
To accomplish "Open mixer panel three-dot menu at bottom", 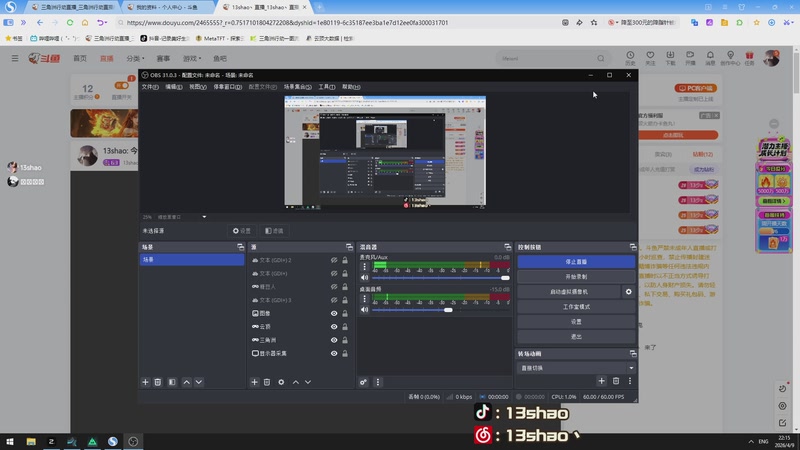I will click(x=378, y=382).
